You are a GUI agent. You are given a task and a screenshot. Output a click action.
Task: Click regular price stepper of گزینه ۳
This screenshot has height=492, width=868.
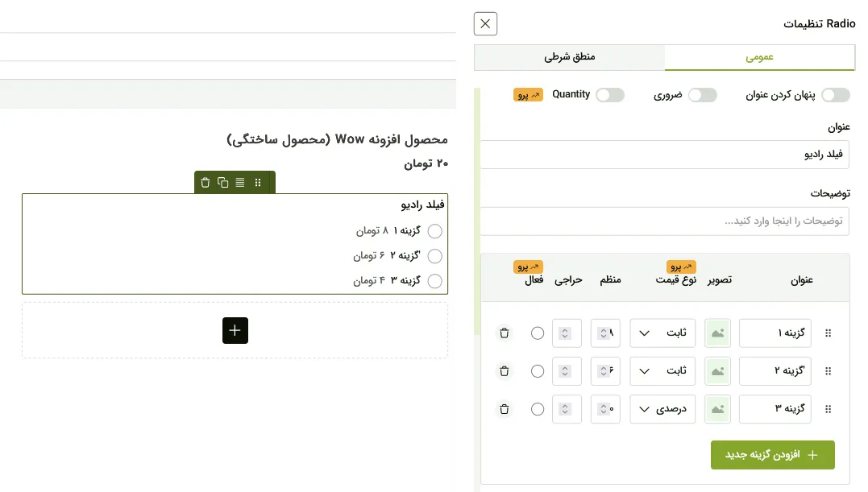604,410
